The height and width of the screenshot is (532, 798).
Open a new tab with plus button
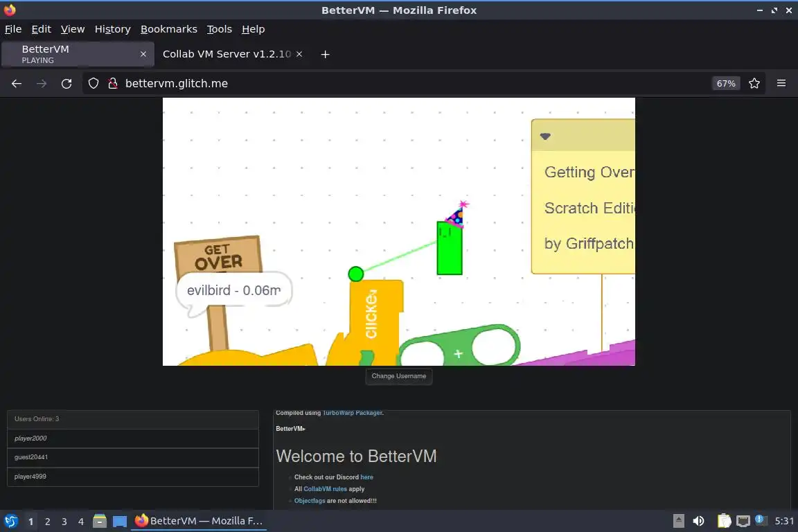325,55
